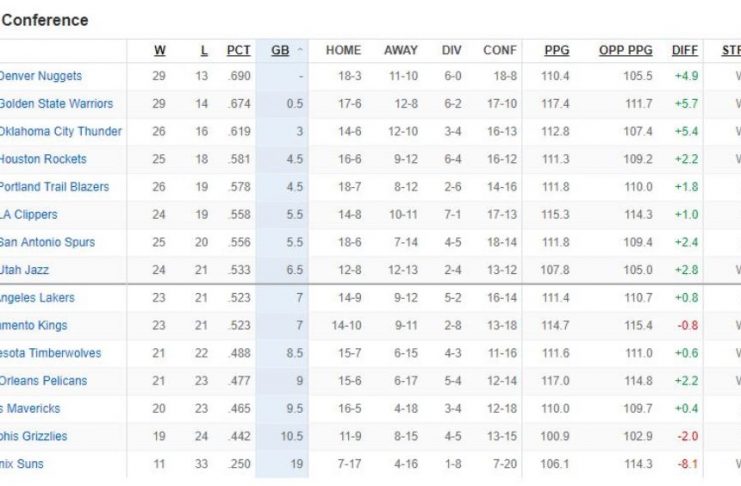Sort standings by W column
Image resolution: width=741 pixels, height=486 pixels.
[x=159, y=51]
